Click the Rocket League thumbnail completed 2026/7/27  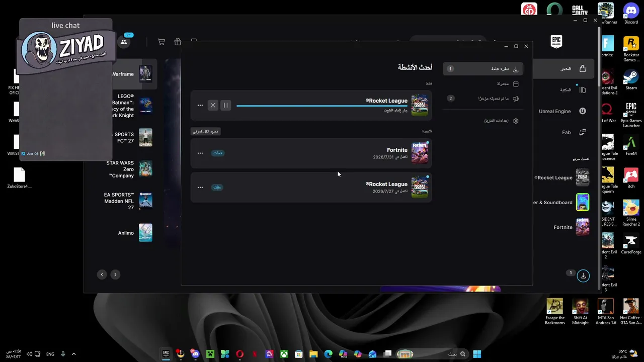click(420, 187)
